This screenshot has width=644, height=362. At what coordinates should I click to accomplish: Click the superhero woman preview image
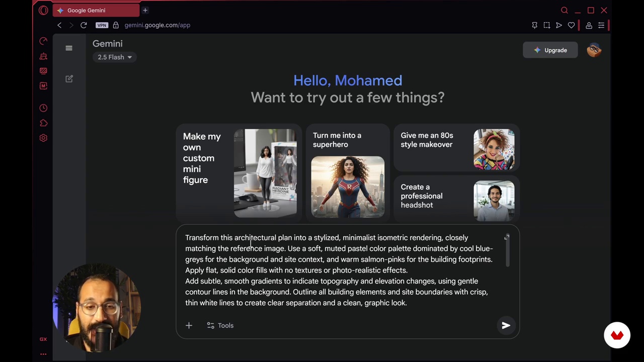(x=348, y=187)
